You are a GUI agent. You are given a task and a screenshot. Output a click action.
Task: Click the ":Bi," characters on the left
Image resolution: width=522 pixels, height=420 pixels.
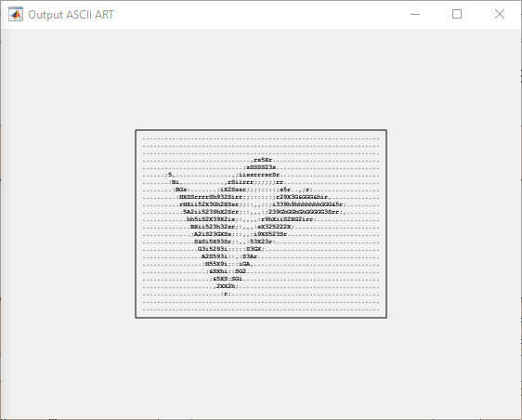click(176, 182)
